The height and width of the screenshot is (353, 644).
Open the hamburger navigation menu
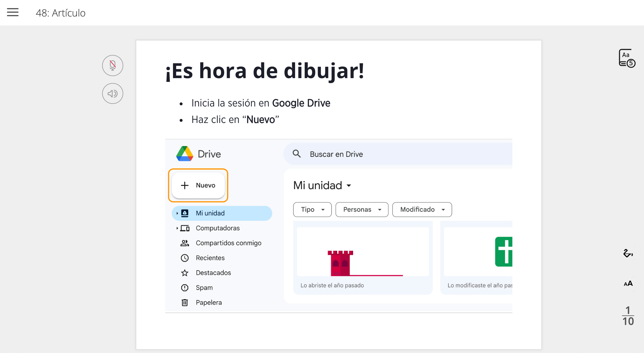[12, 12]
